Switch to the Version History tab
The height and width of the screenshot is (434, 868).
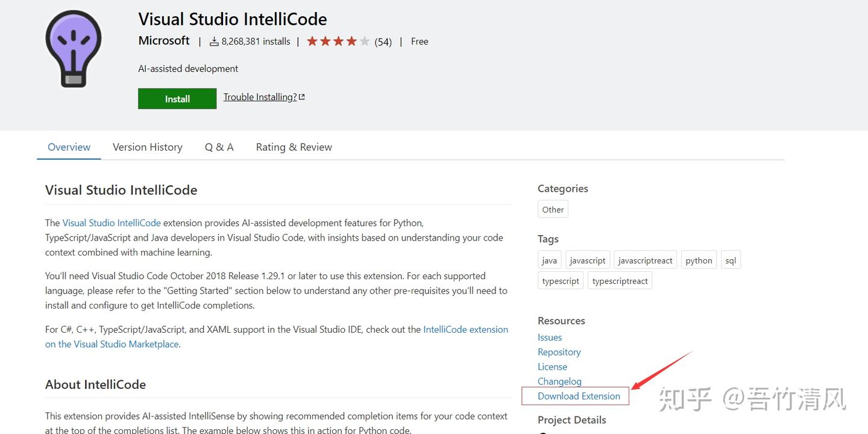pyautogui.click(x=147, y=147)
